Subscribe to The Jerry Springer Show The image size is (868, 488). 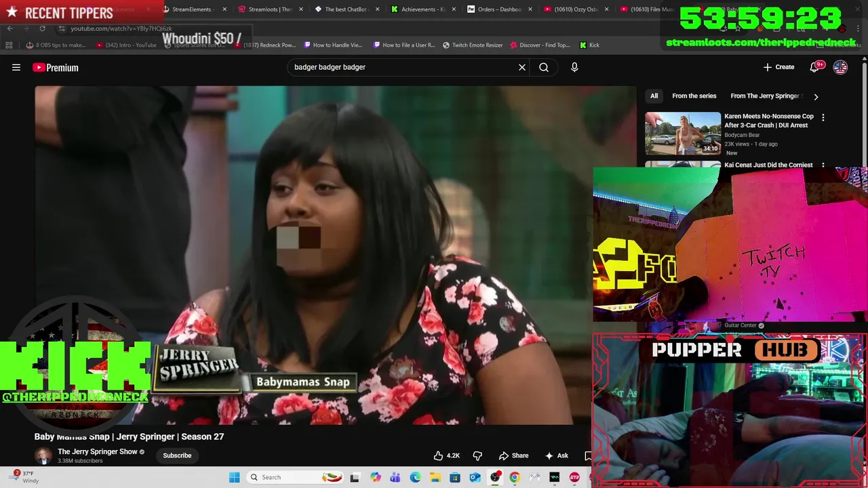(x=177, y=455)
